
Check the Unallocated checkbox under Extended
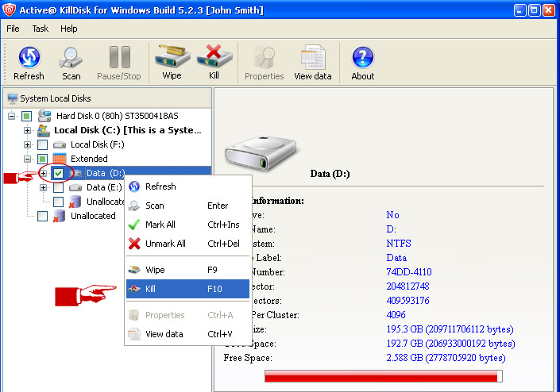tap(58, 202)
